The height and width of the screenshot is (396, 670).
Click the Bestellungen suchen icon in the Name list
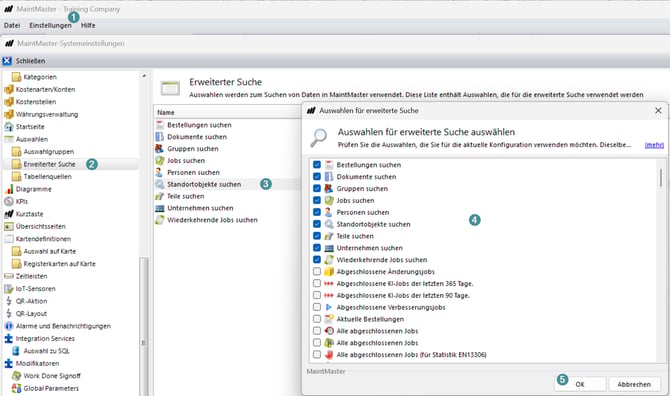[x=160, y=125]
